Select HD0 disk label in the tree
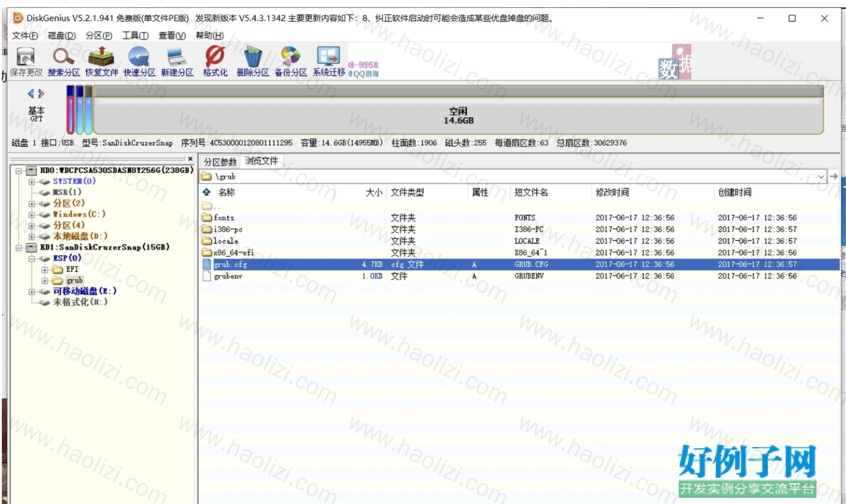846x504 pixels. click(x=117, y=170)
